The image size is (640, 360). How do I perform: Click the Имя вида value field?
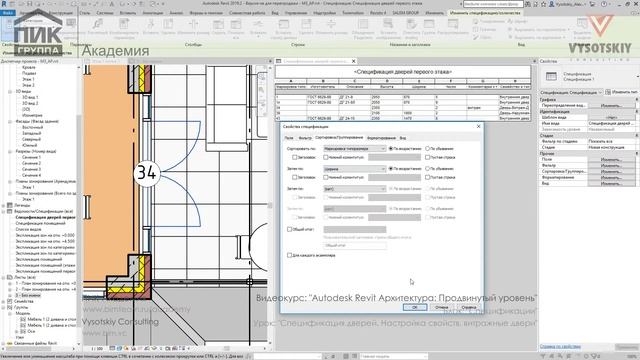tap(611, 123)
